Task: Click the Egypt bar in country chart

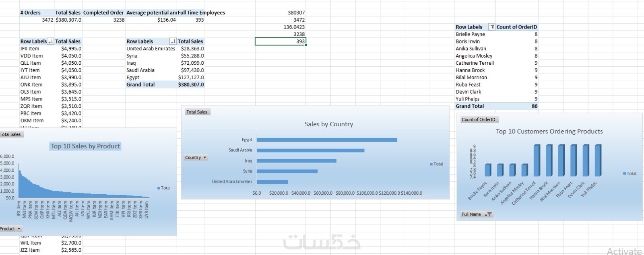Action: click(327, 140)
